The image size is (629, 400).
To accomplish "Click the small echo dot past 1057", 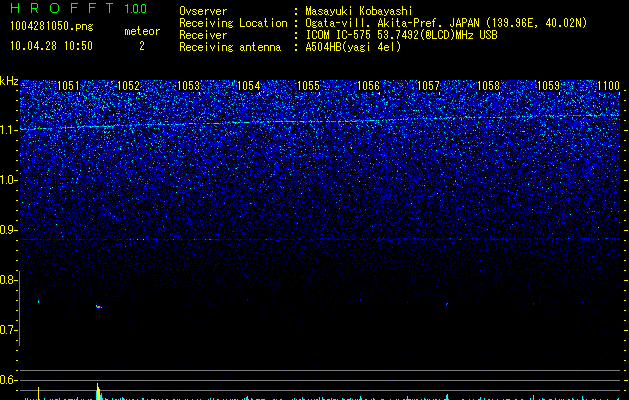I will pyautogui.click(x=447, y=304).
